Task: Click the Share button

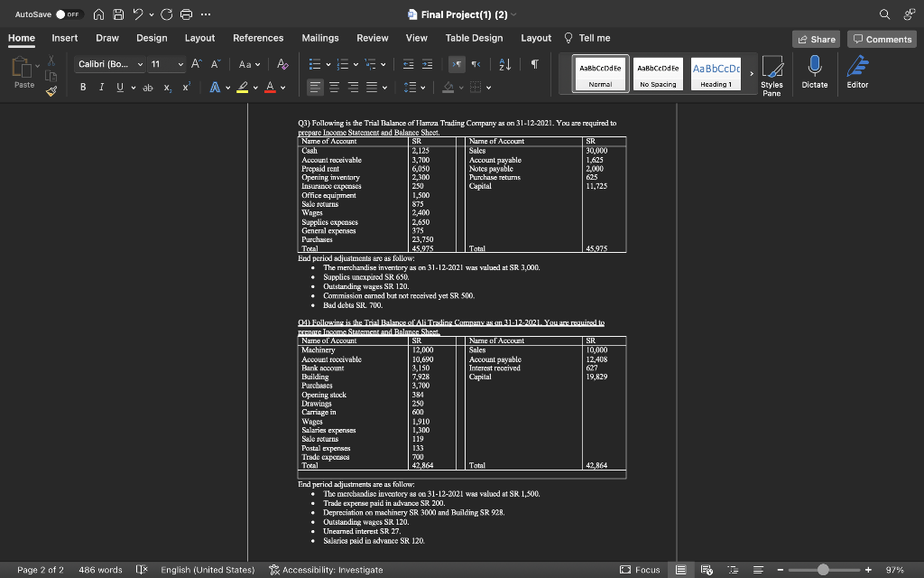Action: click(816, 39)
